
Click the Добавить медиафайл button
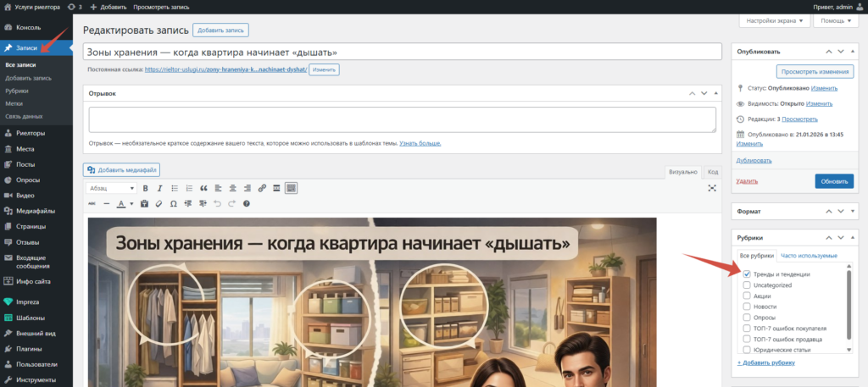tap(121, 169)
